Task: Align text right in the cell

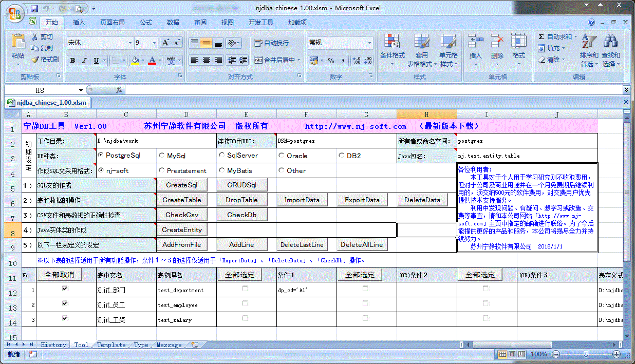Action: pos(218,60)
